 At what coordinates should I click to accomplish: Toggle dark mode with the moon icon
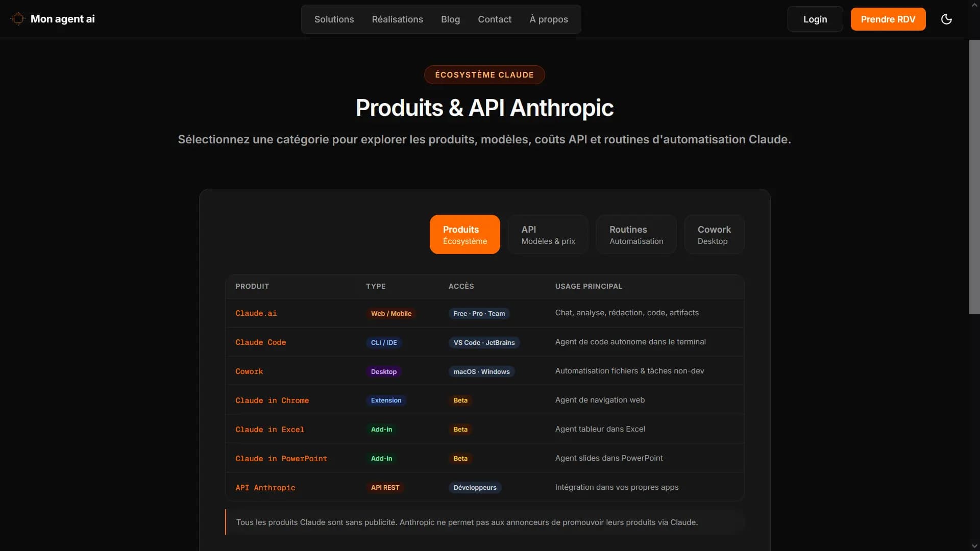click(946, 19)
